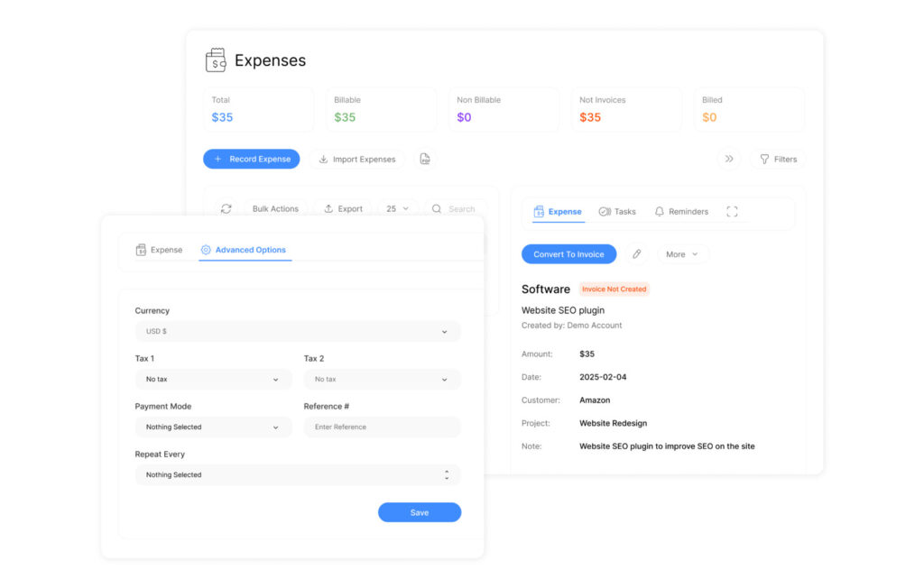Open the Tasks tab
The height and width of the screenshot is (588, 924).
617,212
